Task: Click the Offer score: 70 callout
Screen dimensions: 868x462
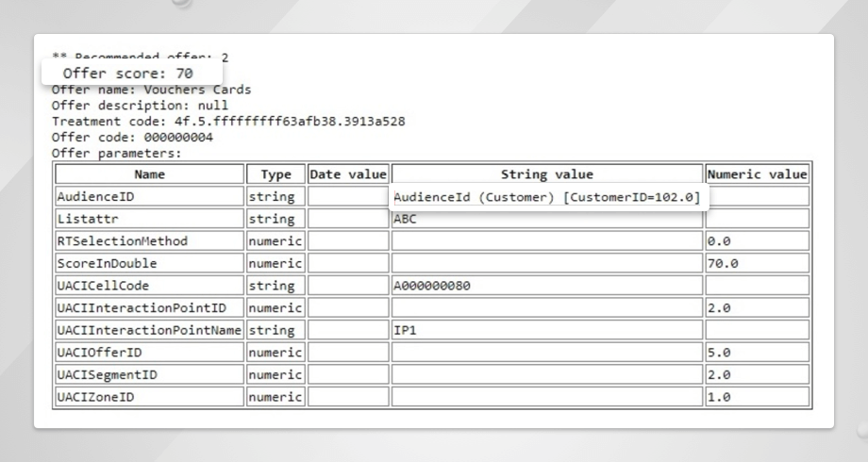Action: [x=130, y=73]
